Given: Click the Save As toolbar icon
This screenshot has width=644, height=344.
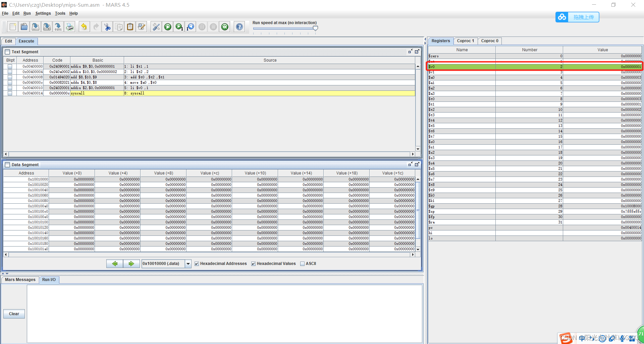Looking at the screenshot, I should (x=47, y=27).
